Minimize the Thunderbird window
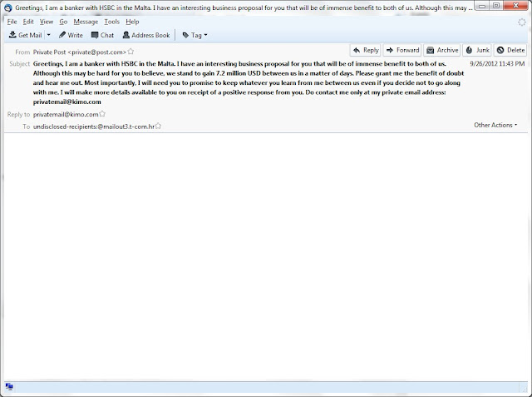Image resolution: width=532 pixels, height=397 pixels. 481,6
